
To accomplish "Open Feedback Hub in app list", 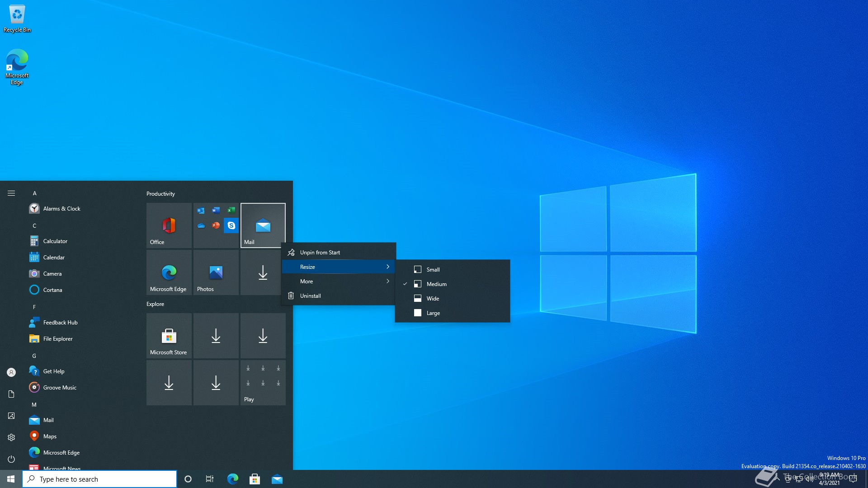I will 81,323.
